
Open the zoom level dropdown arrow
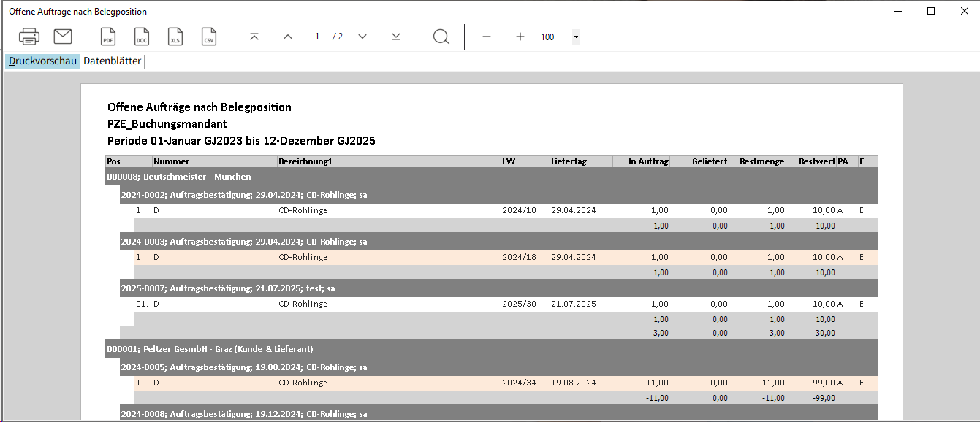tap(576, 37)
